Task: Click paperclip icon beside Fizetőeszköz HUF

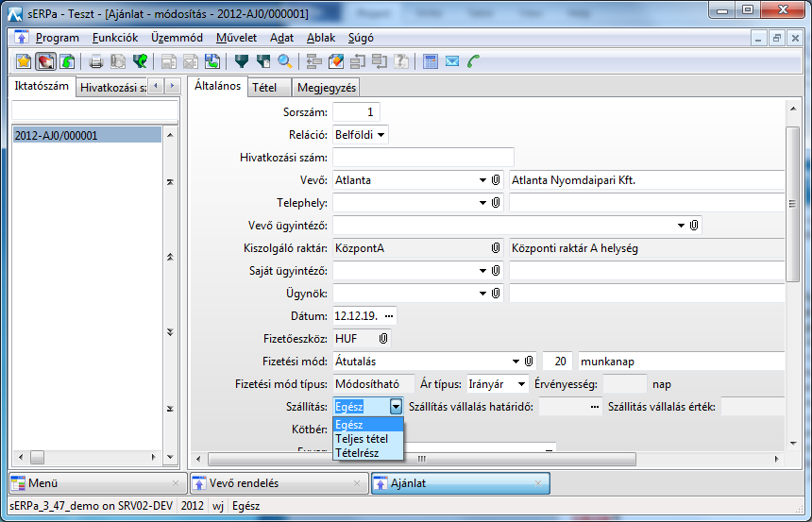Action: point(383,338)
